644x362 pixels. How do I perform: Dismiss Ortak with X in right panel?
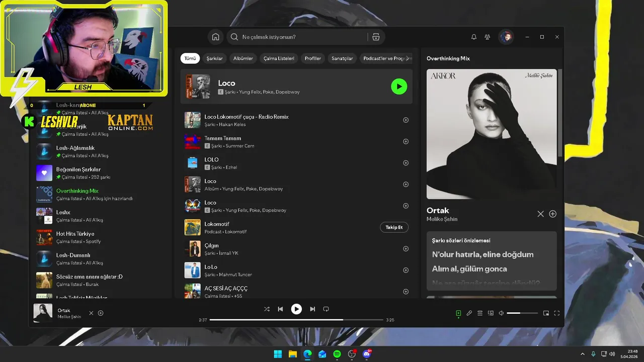pos(540,214)
